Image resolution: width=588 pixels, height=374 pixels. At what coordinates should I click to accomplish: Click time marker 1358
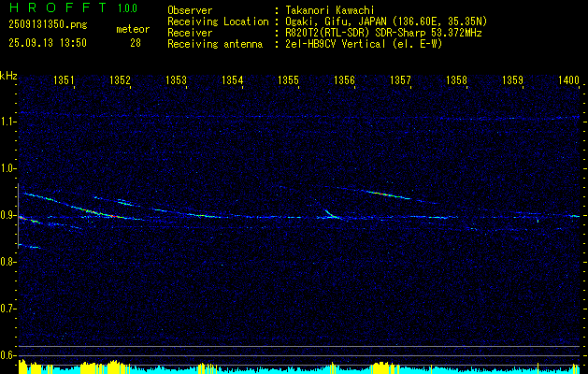457,79
